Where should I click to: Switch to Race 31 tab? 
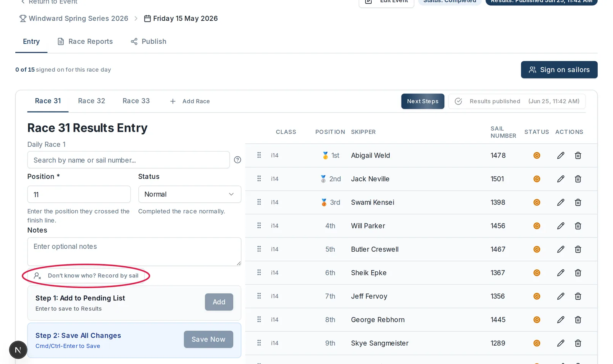(48, 101)
